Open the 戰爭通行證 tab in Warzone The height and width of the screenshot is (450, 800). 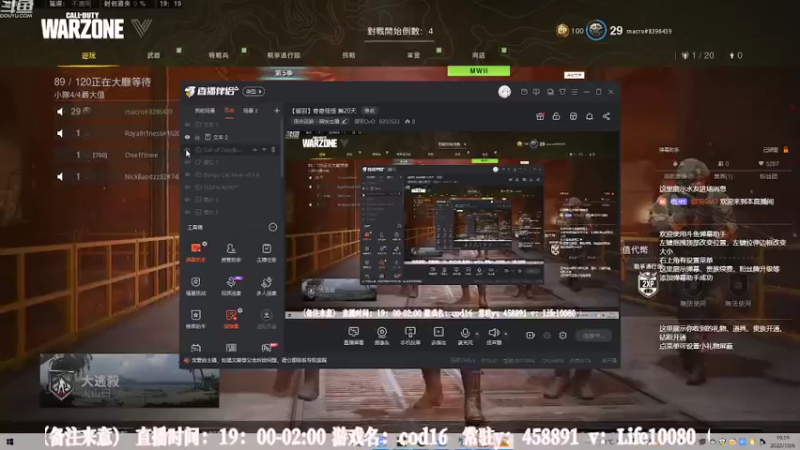[284, 55]
